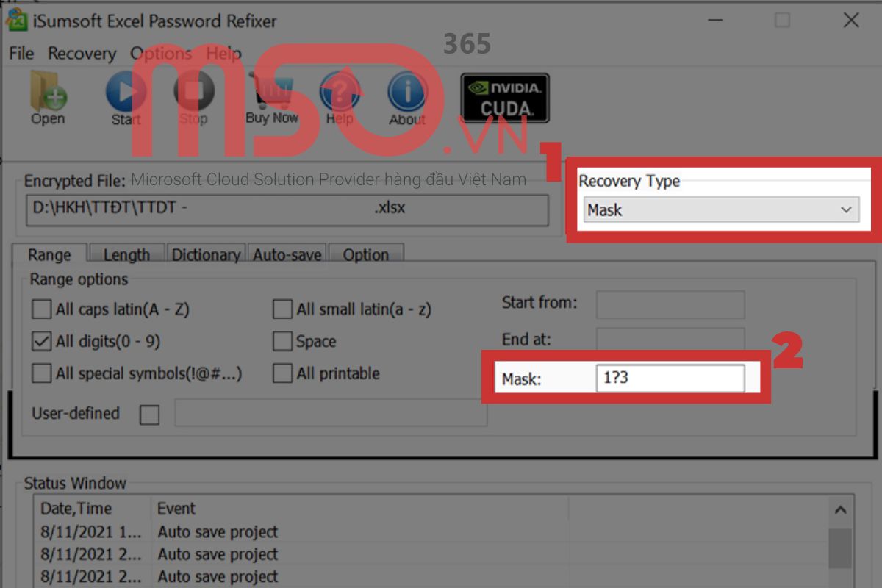Enable the Space checkbox
This screenshot has width=882, height=588.
[x=282, y=341]
